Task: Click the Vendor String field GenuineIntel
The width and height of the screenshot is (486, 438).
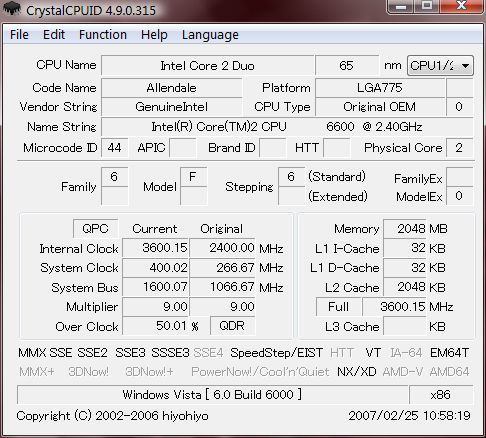Action: coord(172,107)
